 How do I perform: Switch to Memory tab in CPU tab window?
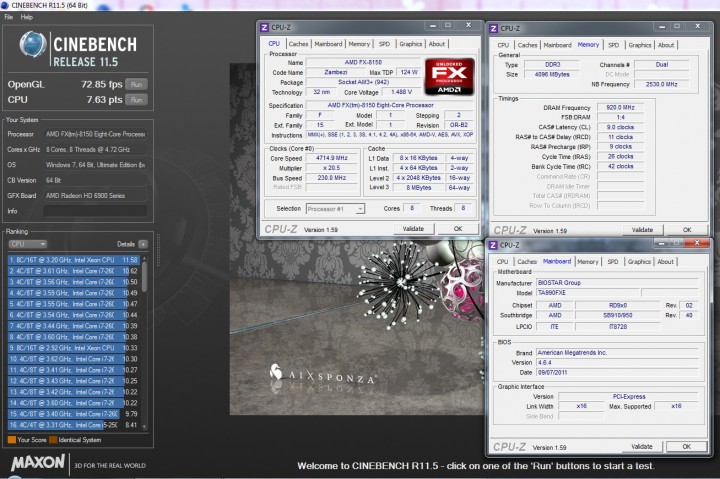coord(359,44)
